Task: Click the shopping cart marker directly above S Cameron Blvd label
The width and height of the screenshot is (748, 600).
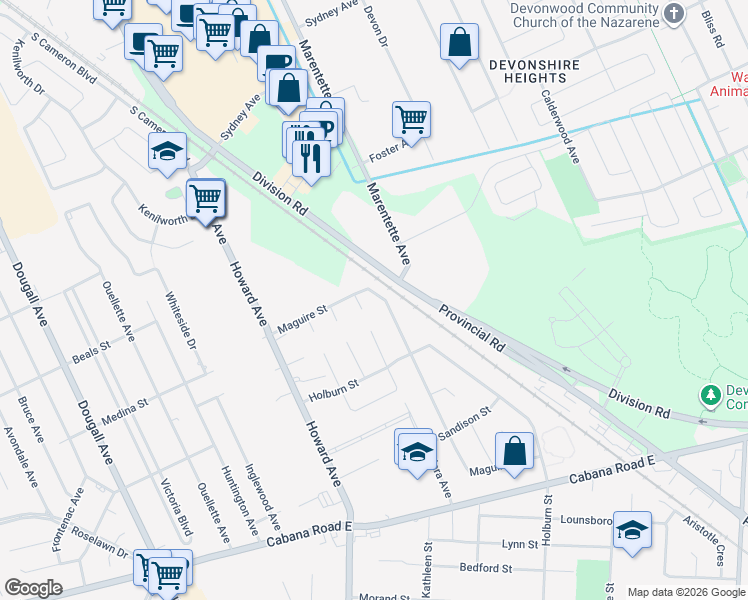Action: (x=164, y=54)
